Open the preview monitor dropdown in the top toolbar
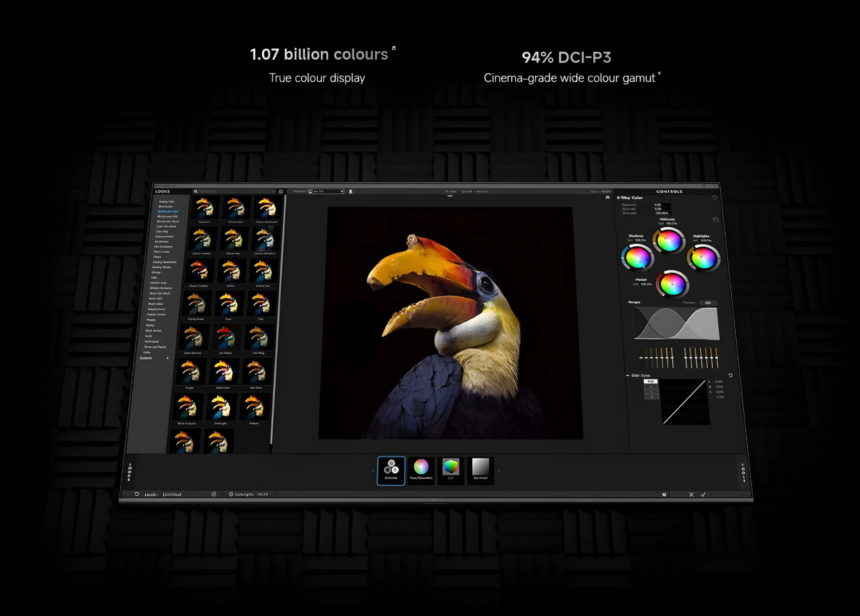The width and height of the screenshot is (860, 616). tap(326, 191)
